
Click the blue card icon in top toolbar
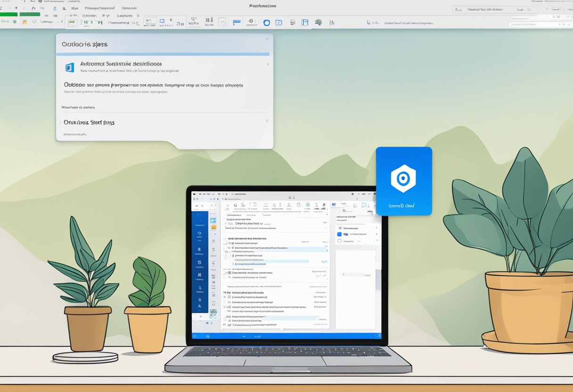237,22
